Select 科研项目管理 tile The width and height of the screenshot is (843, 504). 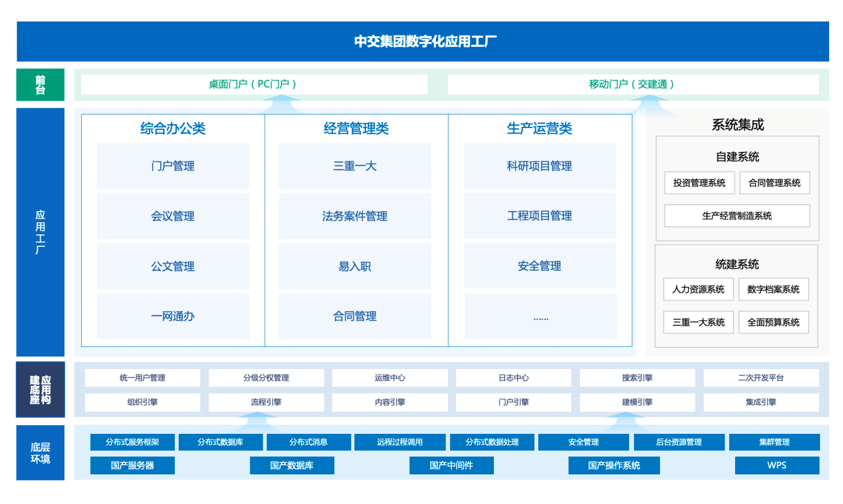click(x=539, y=166)
